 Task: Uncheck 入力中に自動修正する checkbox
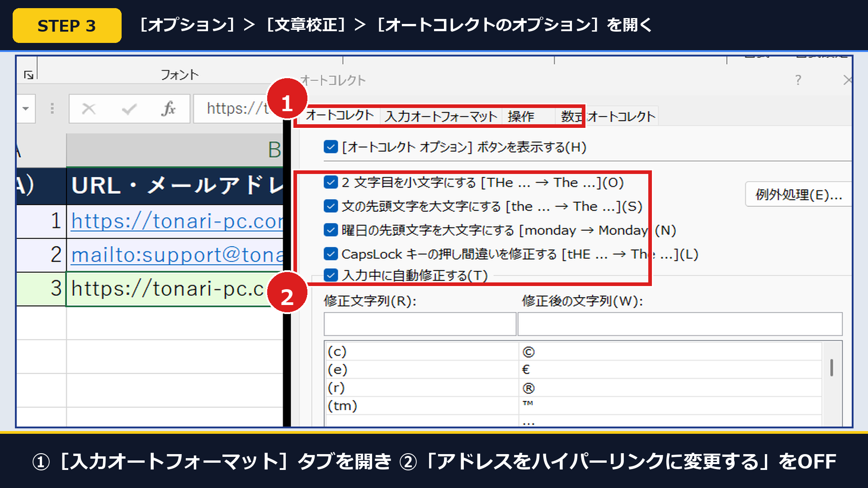(x=331, y=275)
